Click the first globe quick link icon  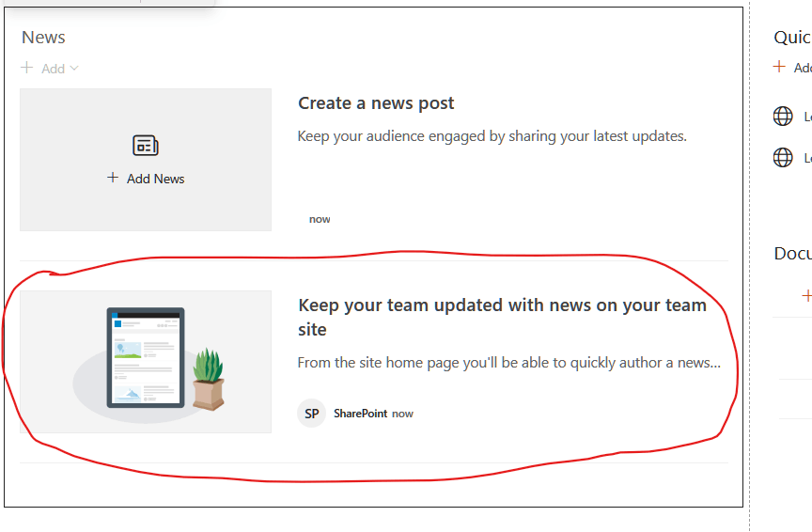coord(783,116)
